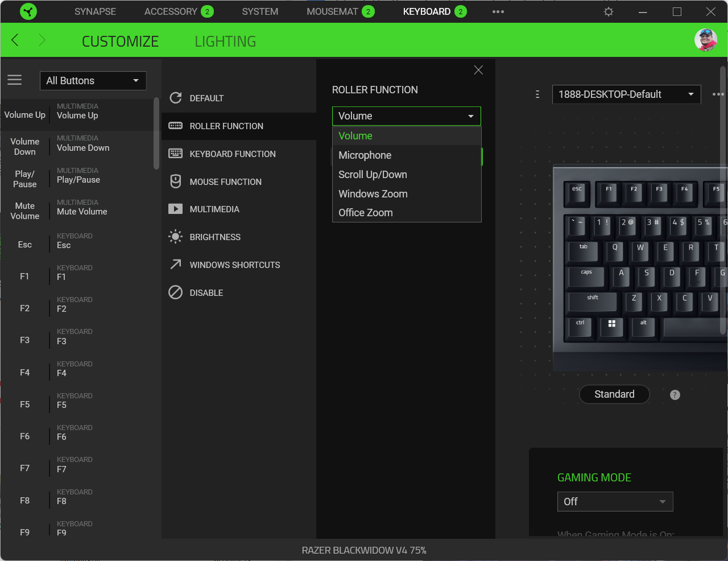Open the user profile avatar
728x561 pixels.
[706, 40]
